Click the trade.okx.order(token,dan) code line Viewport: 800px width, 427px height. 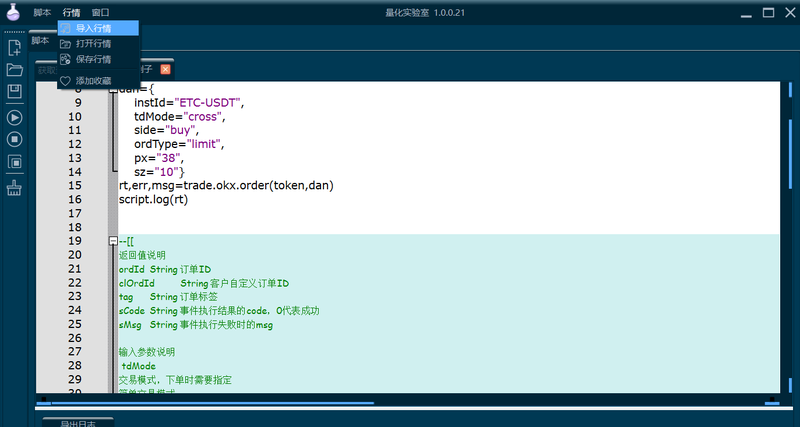pyautogui.click(x=226, y=186)
